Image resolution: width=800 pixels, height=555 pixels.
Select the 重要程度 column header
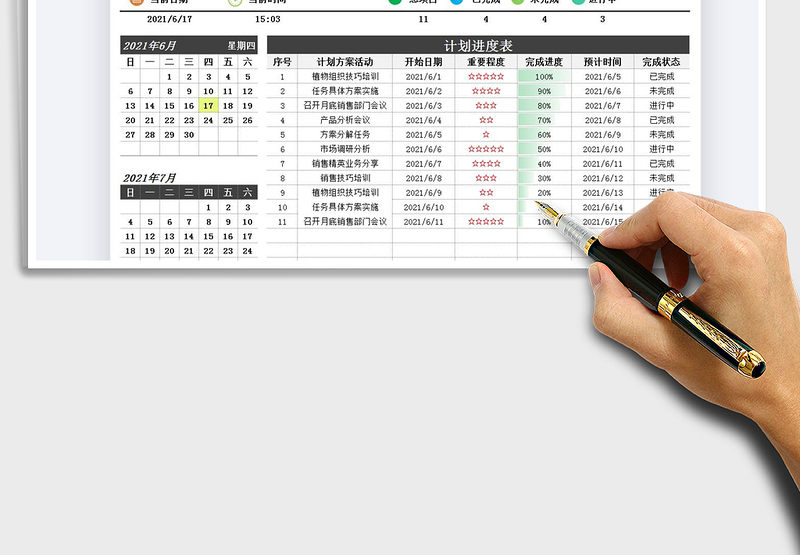click(486, 62)
